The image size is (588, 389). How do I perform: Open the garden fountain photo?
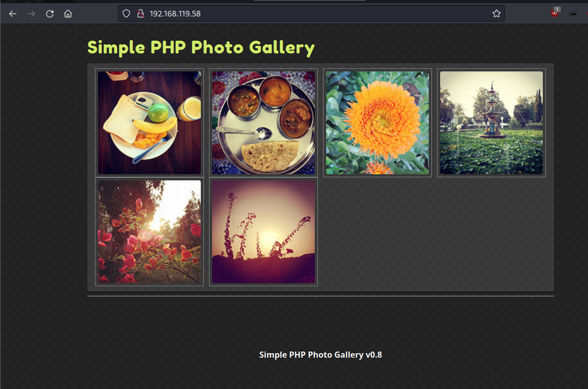coord(491,123)
